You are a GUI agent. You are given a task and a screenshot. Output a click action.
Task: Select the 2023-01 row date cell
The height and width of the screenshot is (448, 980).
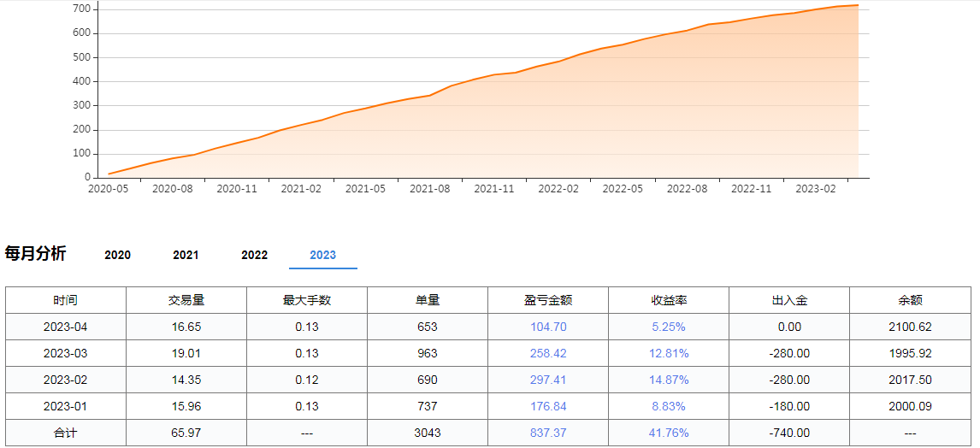(66, 407)
